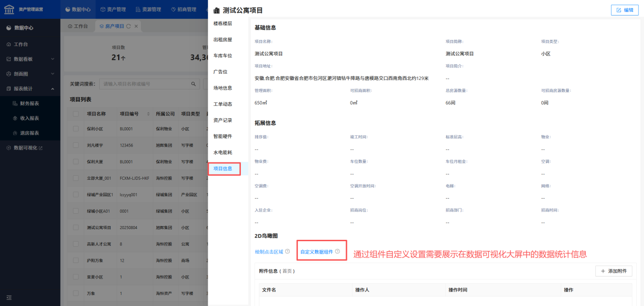
Task: Click the 招商管理 tag icon in top navigation
Action: (x=173, y=9)
